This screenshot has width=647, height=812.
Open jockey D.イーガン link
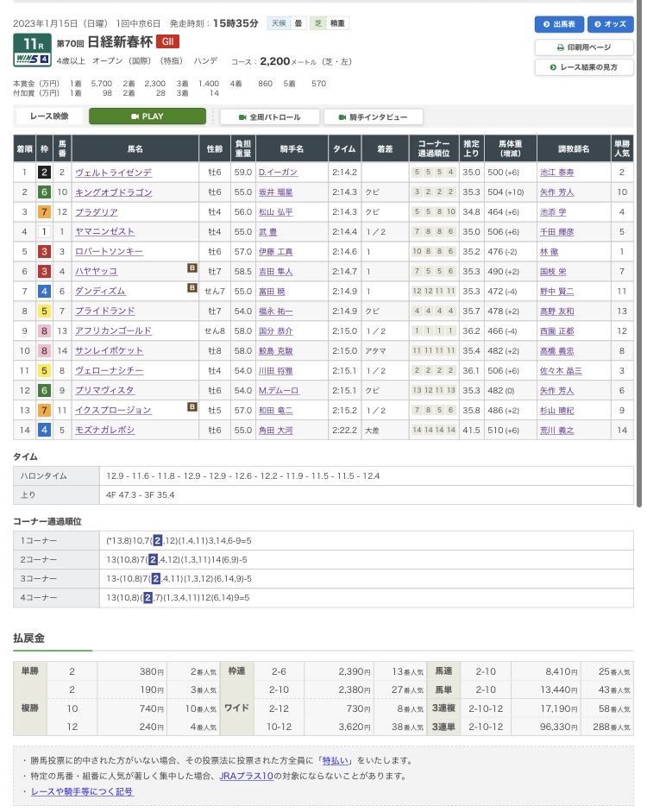[x=278, y=173]
